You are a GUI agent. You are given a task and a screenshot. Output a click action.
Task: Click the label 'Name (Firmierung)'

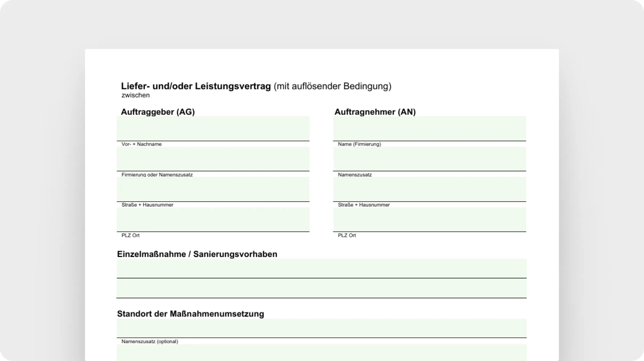click(359, 144)
